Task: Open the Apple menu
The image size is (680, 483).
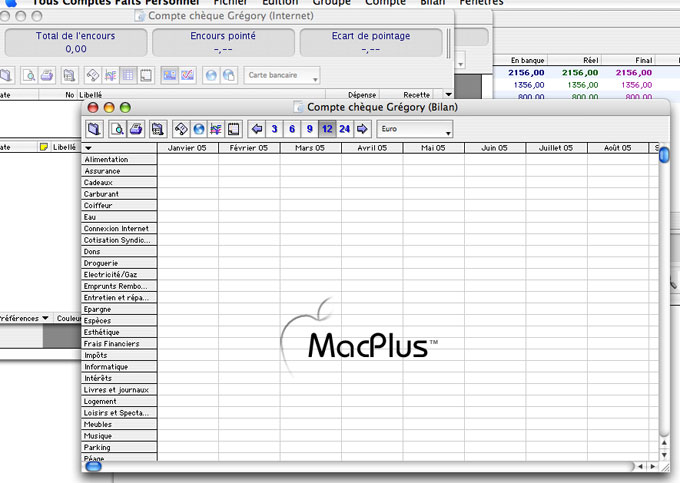Action: [11, 2]
